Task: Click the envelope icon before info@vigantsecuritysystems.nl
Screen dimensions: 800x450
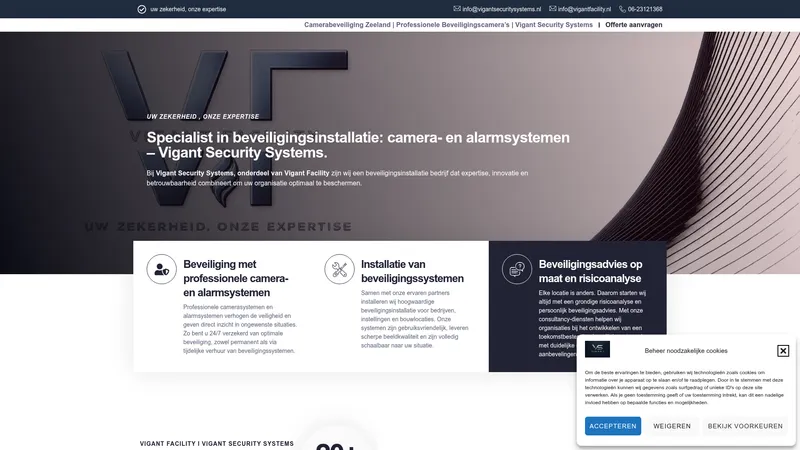Action: (457, 9)
